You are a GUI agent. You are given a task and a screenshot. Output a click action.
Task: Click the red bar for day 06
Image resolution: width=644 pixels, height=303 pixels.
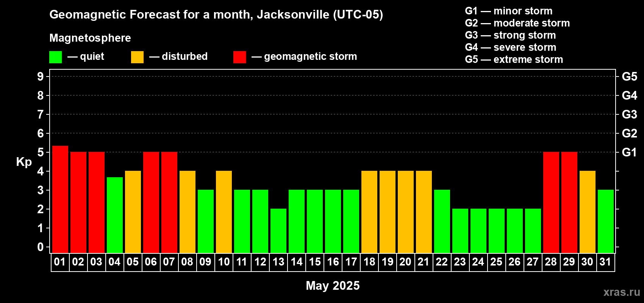point(151,203)
